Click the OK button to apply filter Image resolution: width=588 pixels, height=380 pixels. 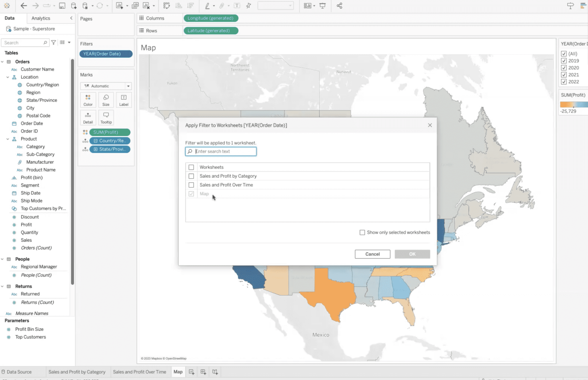[412, 254]
